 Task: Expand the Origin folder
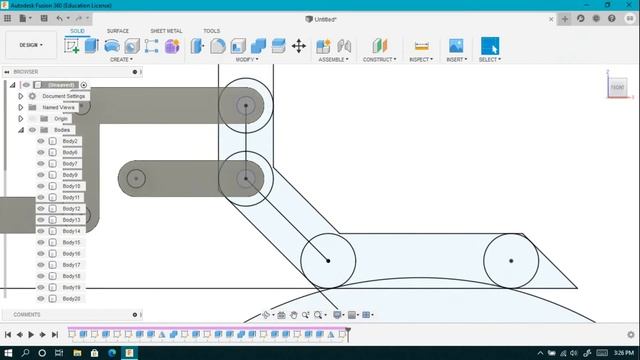coord(20,119)
